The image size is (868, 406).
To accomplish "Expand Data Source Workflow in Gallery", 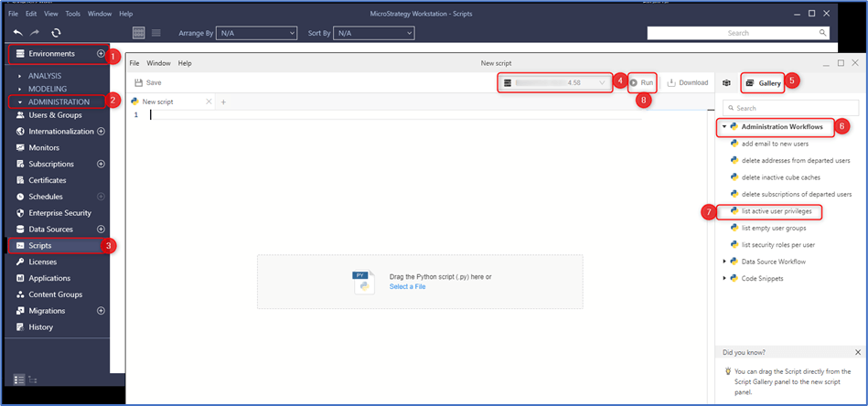I will 724,262.
